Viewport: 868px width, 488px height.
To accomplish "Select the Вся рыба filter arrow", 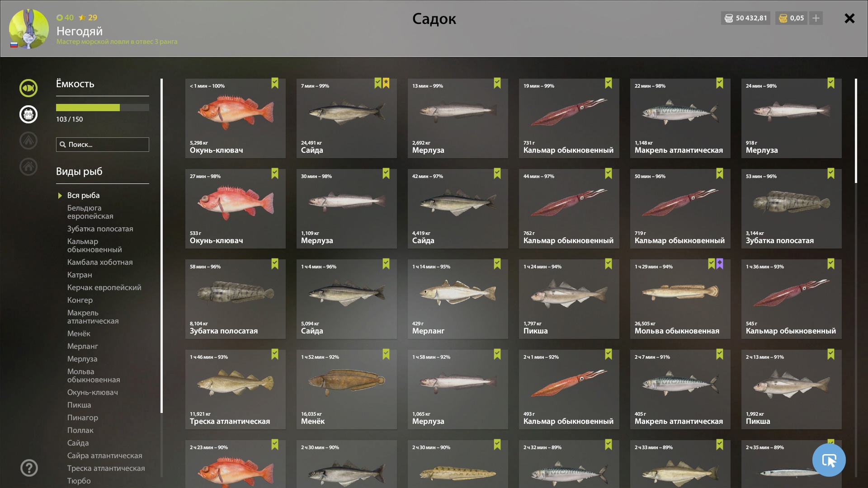I will pyautogui.click(x=60, y=196).
